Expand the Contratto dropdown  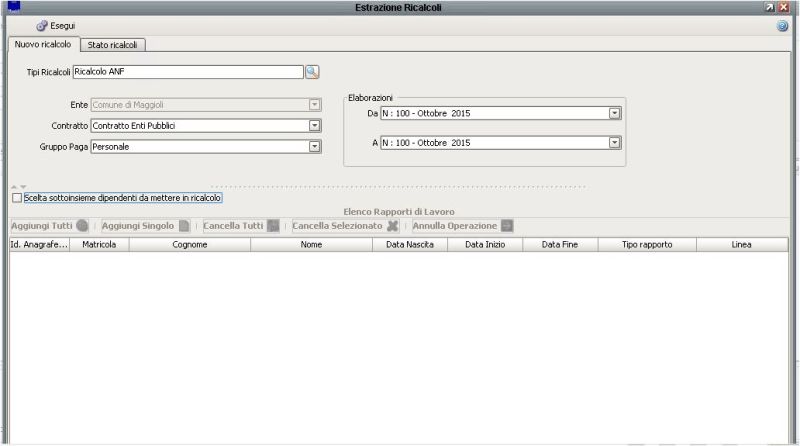pyautogui.click(x=314, y=125)
